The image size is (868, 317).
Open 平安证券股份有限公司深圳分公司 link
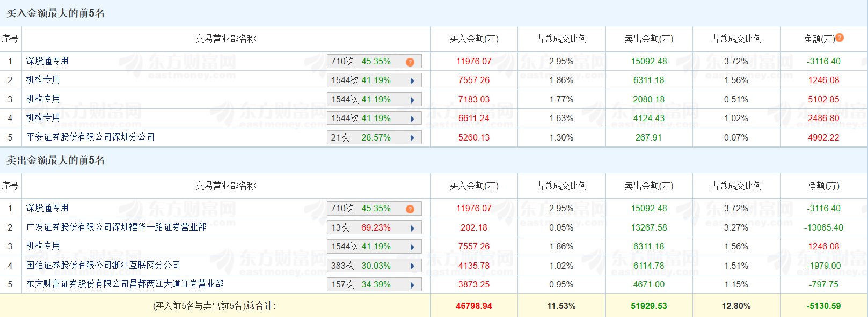point(90,137)
